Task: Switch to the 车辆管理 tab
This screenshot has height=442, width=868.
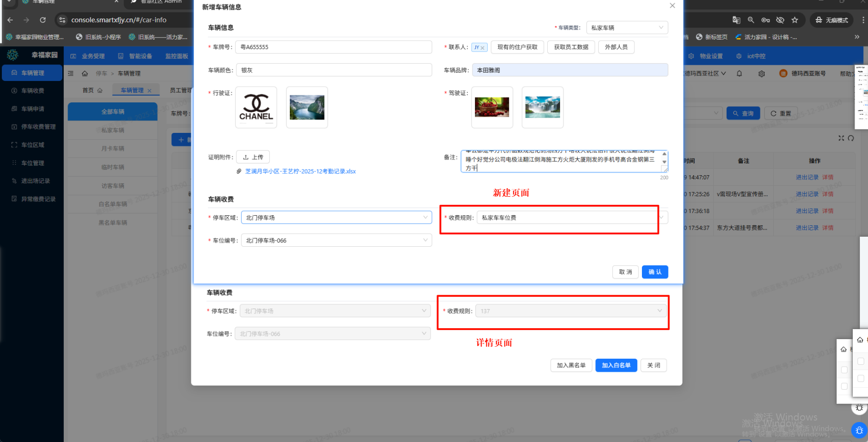Action: (x=132, y=90)
